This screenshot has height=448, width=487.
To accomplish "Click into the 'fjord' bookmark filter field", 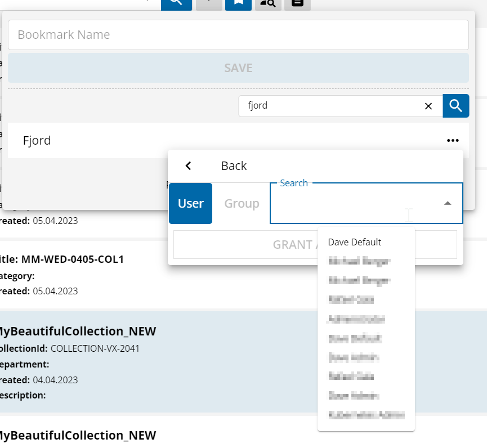I will point(332,106).
